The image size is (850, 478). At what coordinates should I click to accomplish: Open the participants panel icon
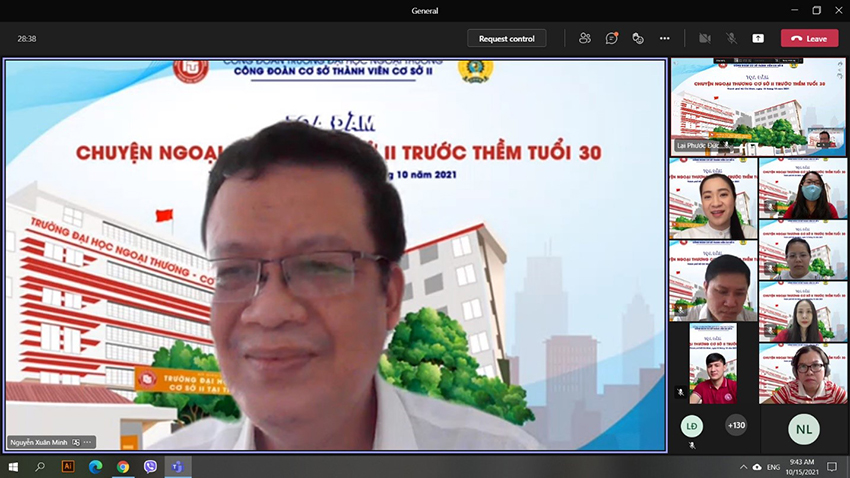coord(584,38)
